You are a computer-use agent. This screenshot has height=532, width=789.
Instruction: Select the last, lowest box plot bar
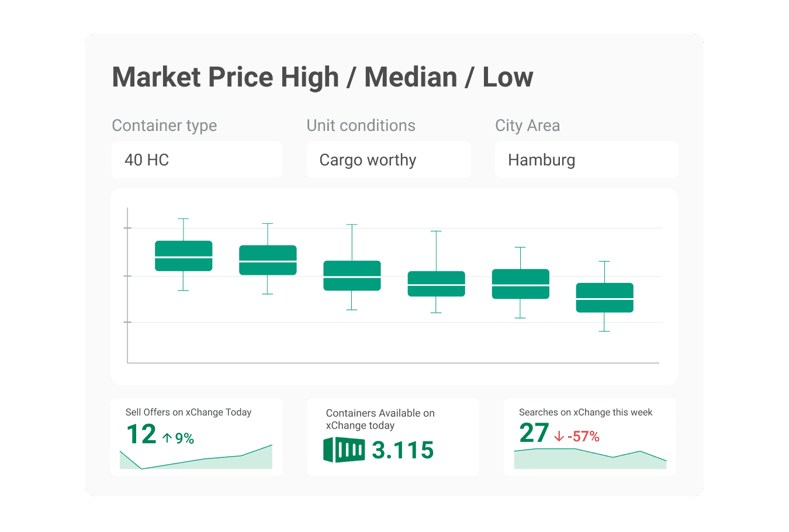pyautogui.click(x=604, y=298)
